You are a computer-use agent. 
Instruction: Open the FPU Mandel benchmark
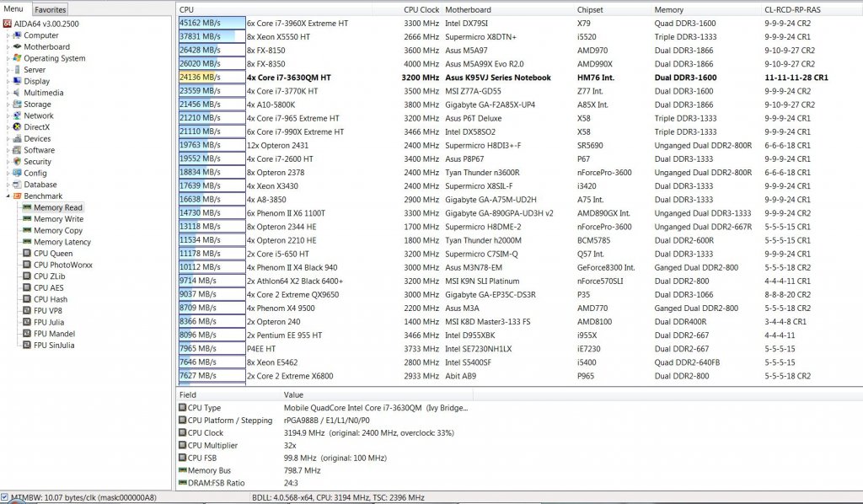[54, 334]
